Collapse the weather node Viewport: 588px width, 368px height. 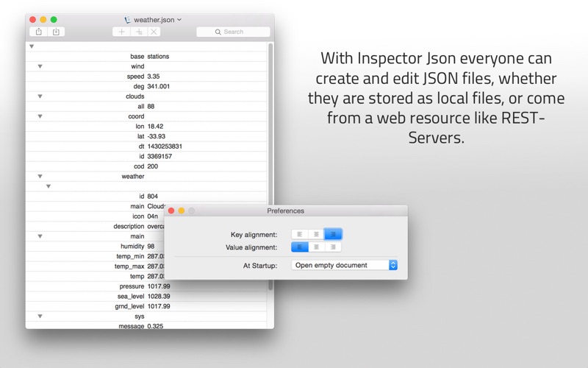(40, 177)
